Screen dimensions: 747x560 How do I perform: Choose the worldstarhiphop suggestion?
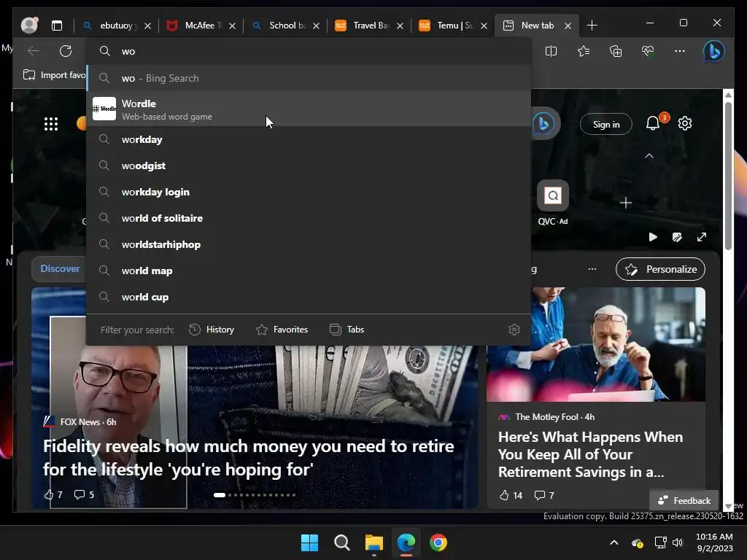coord(309,244)
